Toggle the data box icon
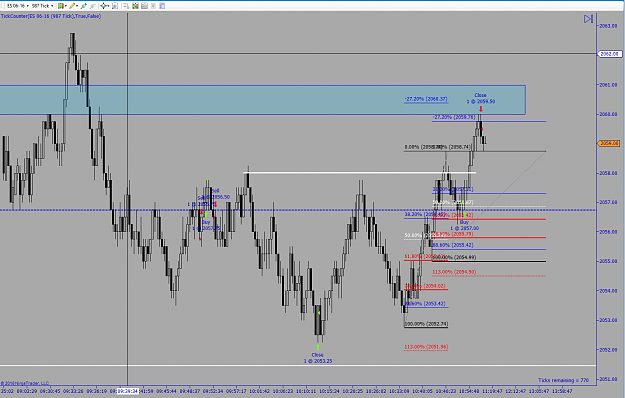The image size is (625, 398). [x=115, y=6]
